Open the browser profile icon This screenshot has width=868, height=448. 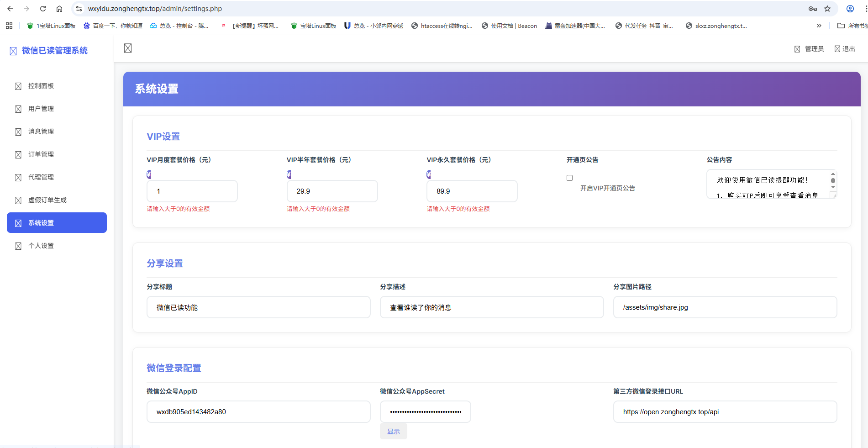click(x=850, y=9)
